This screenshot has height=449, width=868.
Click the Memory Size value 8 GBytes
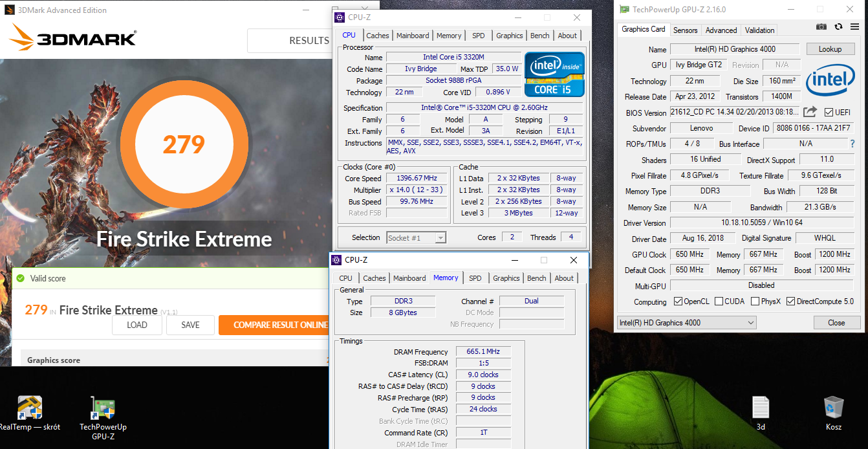(x=402, y=313)
